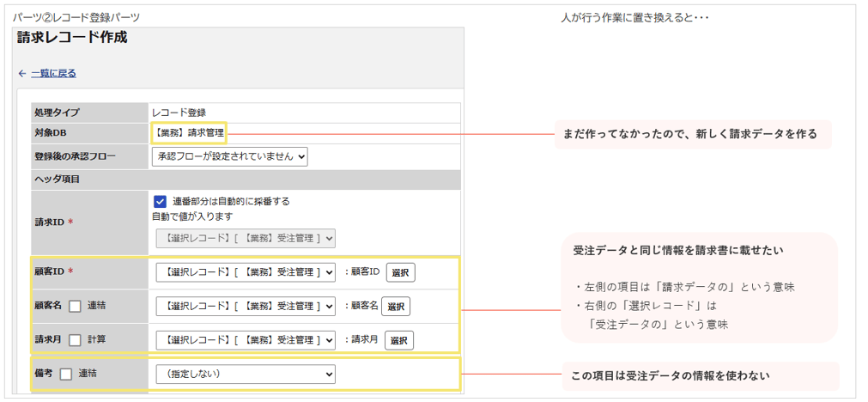
Task: Open the 備考 (指定しない) dropdown
Action: tap(246, 375)
